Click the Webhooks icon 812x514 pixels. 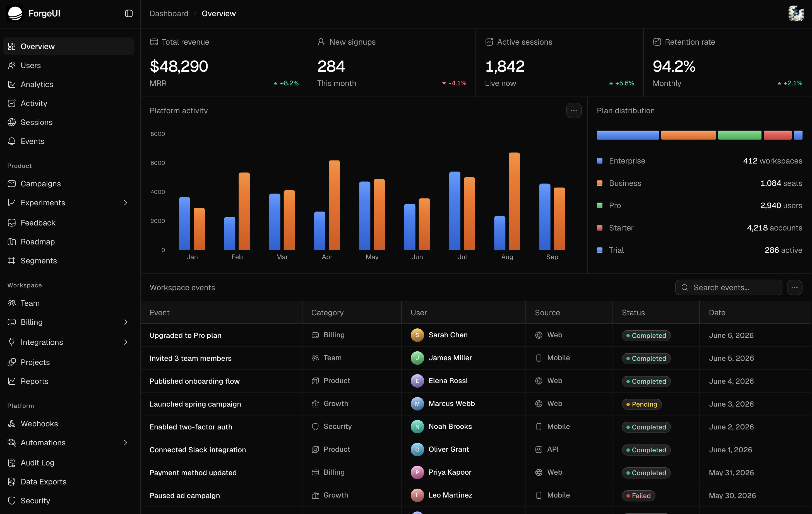[12, 424]
